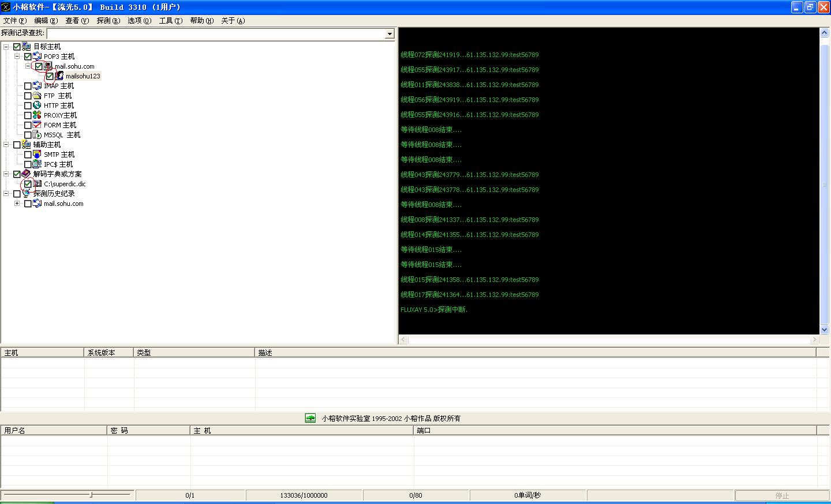Click the IPC$ 主机 icon

(38, 164)
